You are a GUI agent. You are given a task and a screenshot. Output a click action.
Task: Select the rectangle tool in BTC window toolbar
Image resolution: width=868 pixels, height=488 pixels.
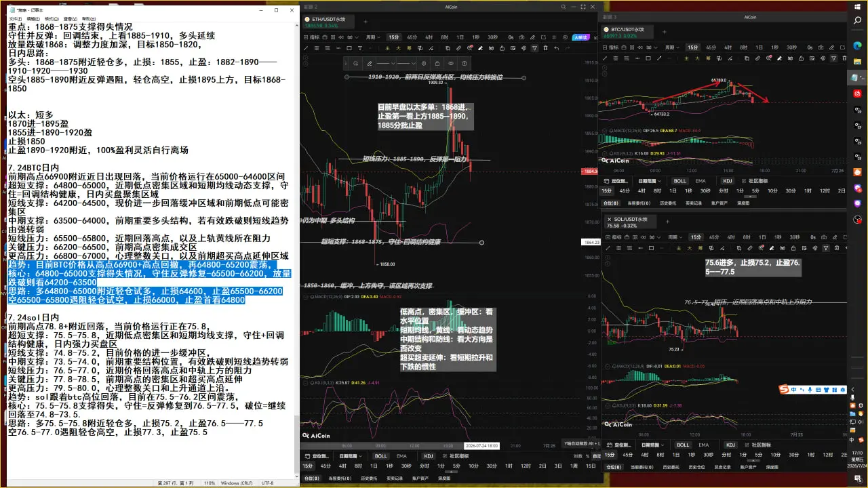coord(648,58)
